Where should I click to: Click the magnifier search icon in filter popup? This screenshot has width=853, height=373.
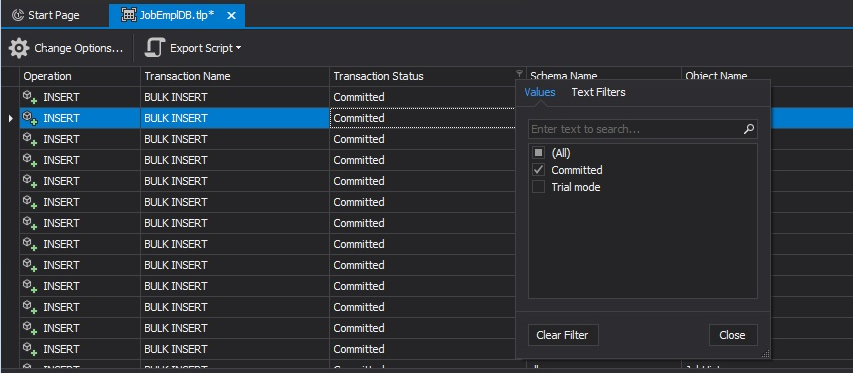click(x=749, y=129)
